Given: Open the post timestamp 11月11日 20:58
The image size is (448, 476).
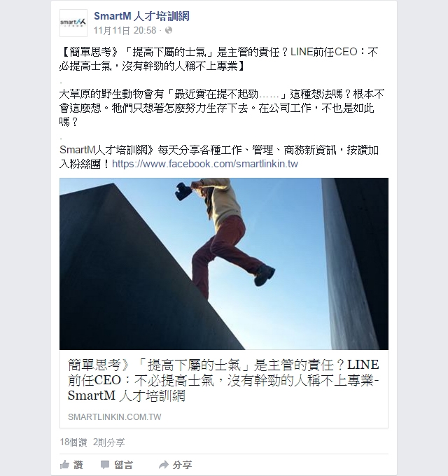Looking at the screenshot, I should click(x=125, y=30).
